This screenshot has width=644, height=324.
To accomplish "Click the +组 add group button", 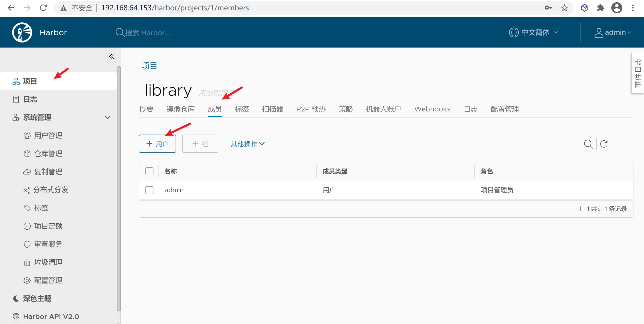I will pyautogui.click(x=200, y=143).
